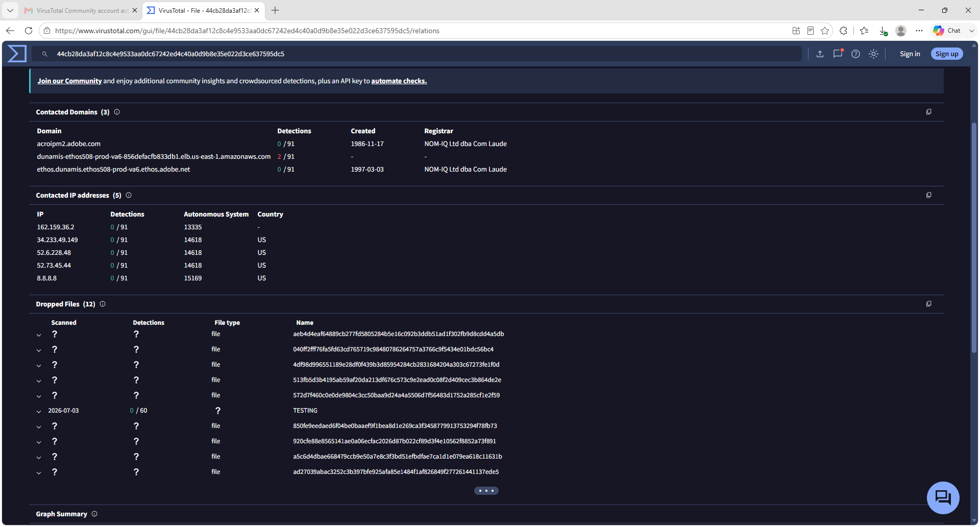Image resolution: width=980 pixels, height=527 pixels.
Task: Reload the page
Action: click(29, 31)
